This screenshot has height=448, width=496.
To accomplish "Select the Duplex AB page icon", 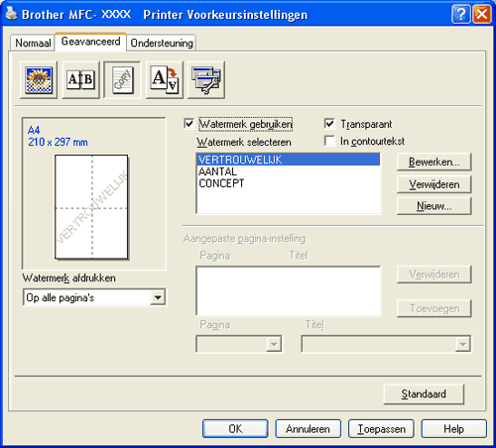I will [x=81, y=80].
